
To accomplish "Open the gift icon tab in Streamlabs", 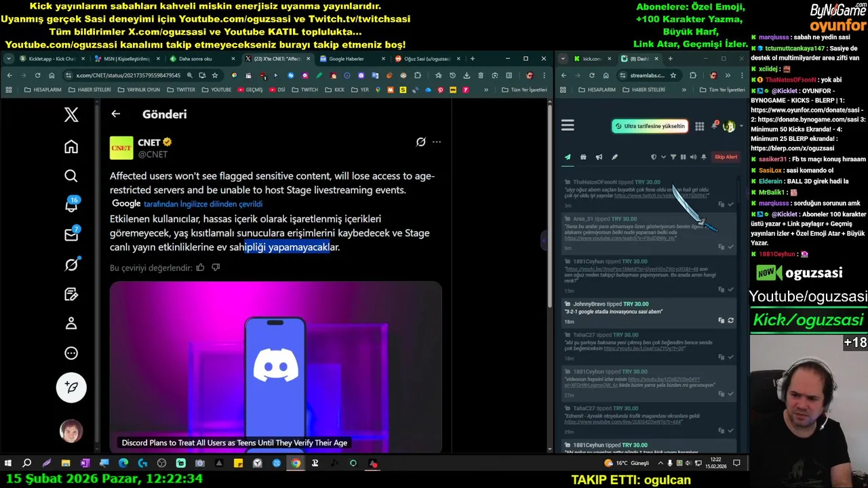I will [x=583, y=157].
